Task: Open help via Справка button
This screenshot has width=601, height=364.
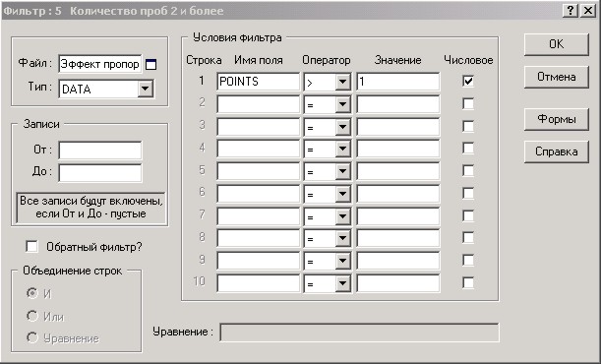Action: point(556,152)
